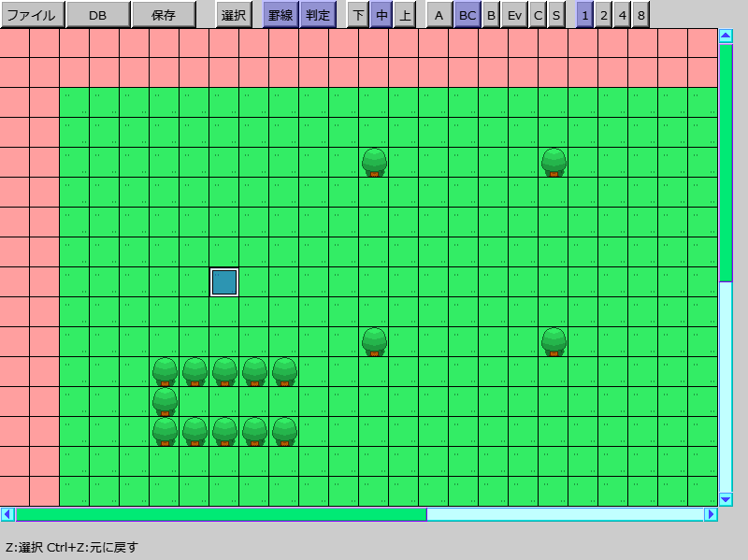
Task: Click the green vertical scrollbar thumb
Action: click(726, 163)
